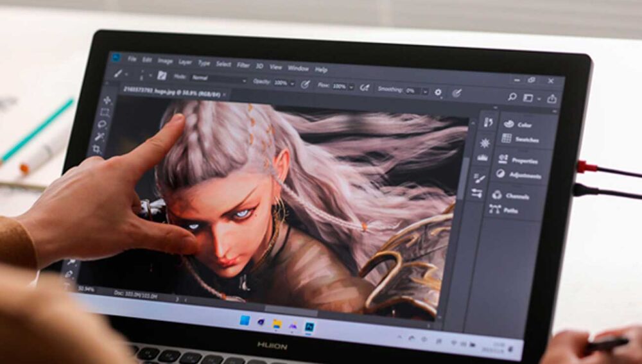Open the Adjustments panel icon
This screenshot has width=642, height=364.
tap(501, 174)
